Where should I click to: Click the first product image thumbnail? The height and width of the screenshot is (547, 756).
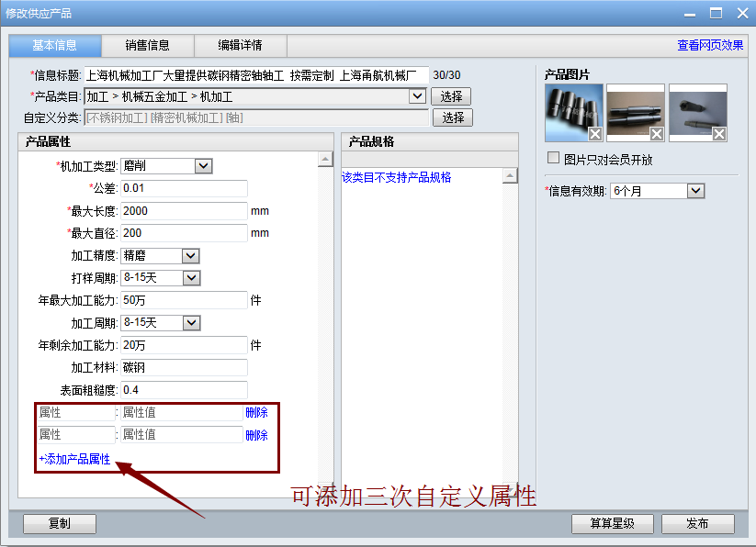click(570, 110)
